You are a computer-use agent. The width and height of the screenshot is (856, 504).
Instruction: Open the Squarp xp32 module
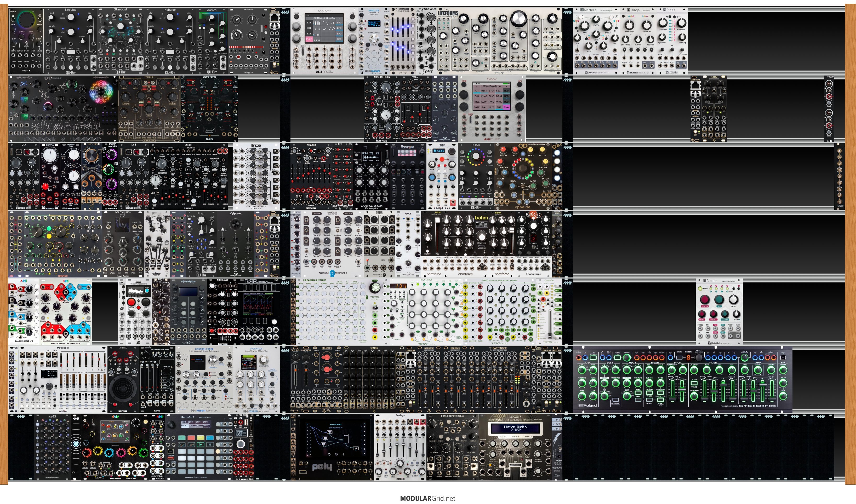[x=52, y=447]
